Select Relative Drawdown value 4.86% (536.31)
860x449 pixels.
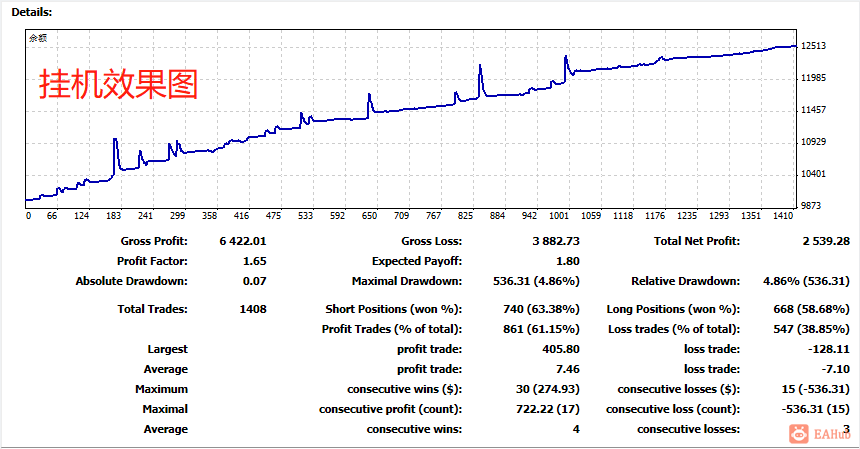806,281
